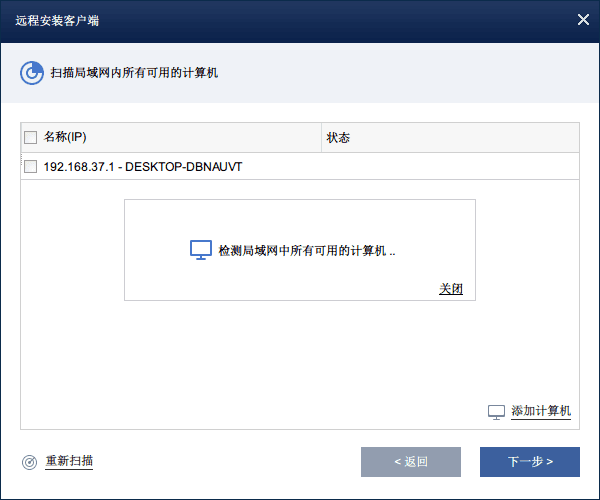Click the 扫描局域网内所有可用的计算机 heading text
Image resolution: width=600 pixels, height=500 pixels.
click(134, 73)
